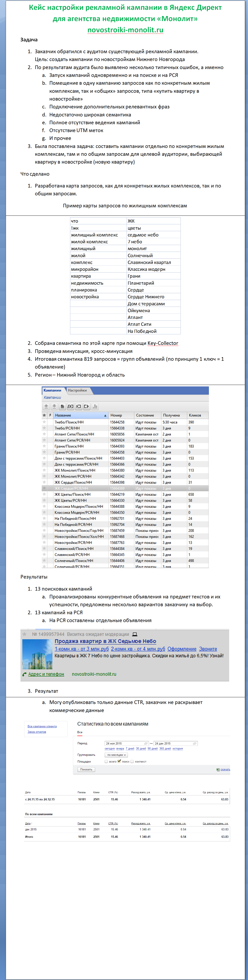Viewport: 248px width, 980px height.
Task: Sort the lower table by 'CTR (%)' header
Action: pos(113,824)
